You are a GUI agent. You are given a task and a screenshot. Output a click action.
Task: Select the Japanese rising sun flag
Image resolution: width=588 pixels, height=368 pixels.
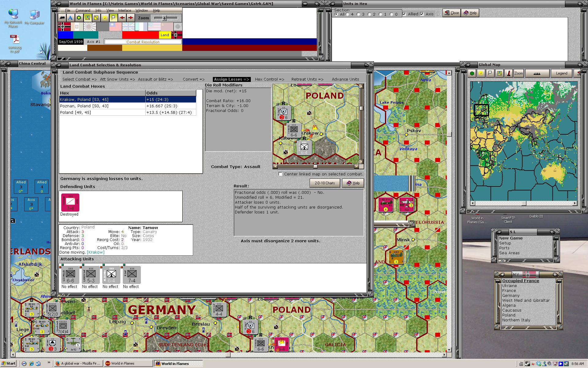point(90,27)
